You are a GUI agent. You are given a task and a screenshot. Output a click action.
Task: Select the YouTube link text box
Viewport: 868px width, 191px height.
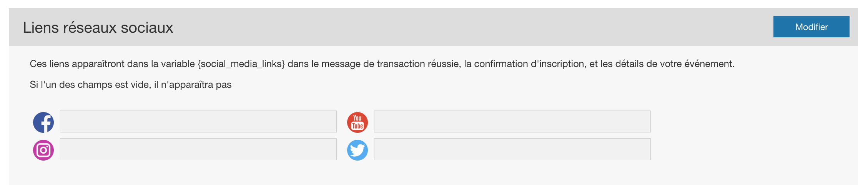click(x=512, y=122)
